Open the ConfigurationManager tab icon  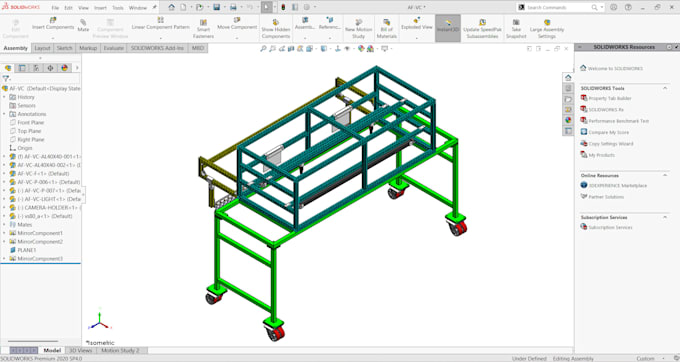point(36,68)
